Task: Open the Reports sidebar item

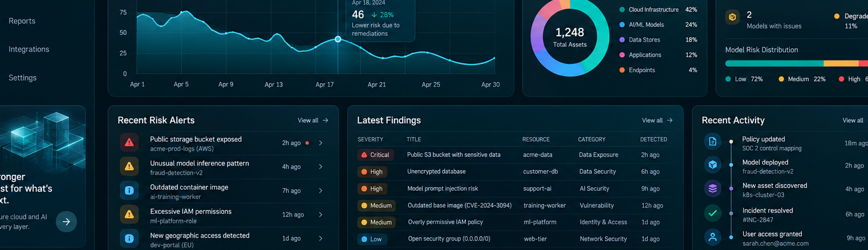Action: tap(22, 21)
